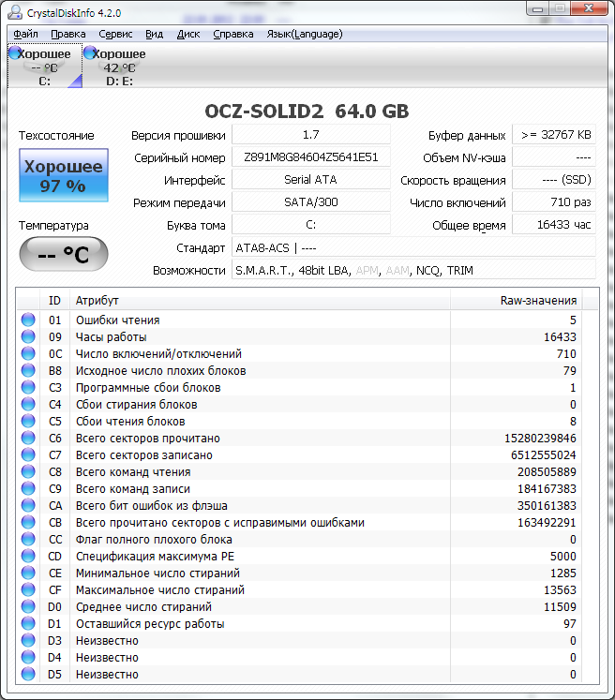
Task: Click the Raw-значения column header
Action: pyautogui.click(x=516, y=301)
